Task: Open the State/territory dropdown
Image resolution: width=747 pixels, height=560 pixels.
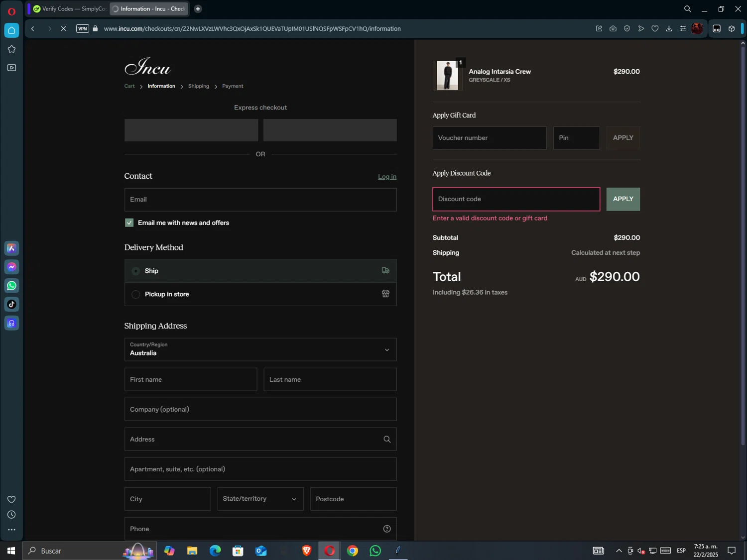Action: 260,499
